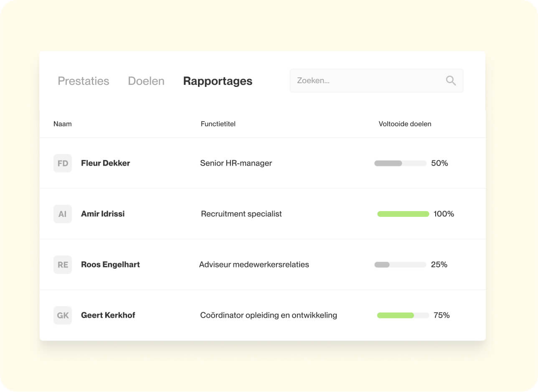Viewport: 538px width, 392px height.
Task: Click the 50% value
Action: click(x=439, y=163)
